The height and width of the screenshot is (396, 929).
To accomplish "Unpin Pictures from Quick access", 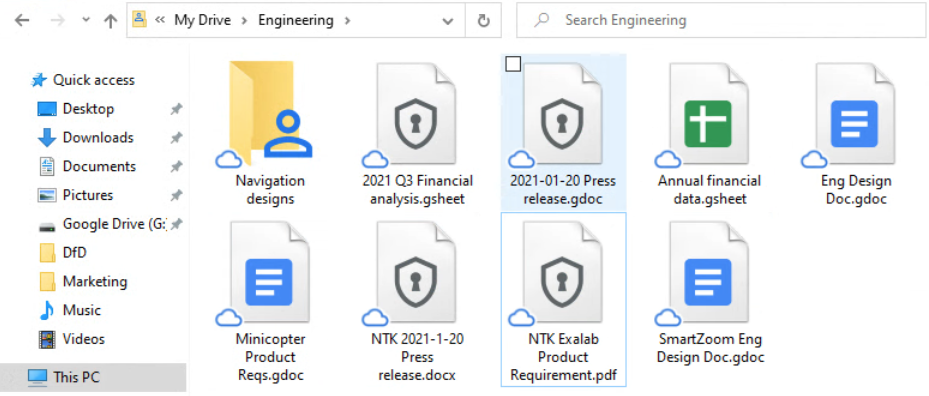I will point(176,195).
